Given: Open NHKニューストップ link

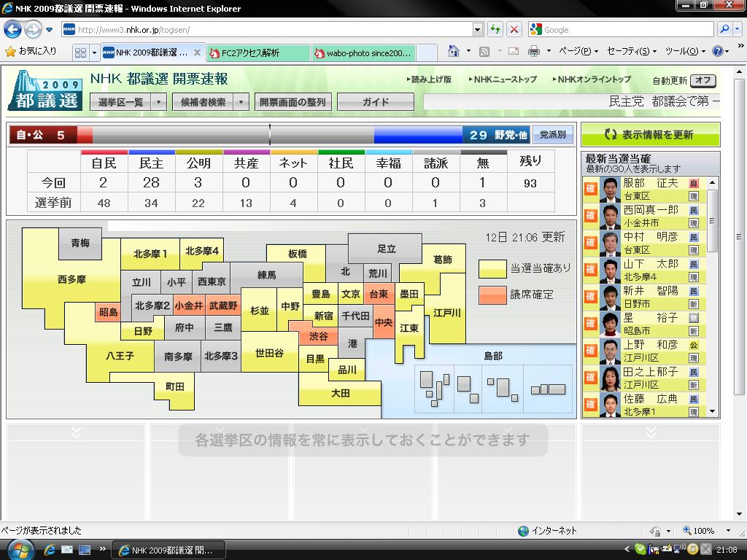Looking at the screenshot, I should click(x=503, y=79).
